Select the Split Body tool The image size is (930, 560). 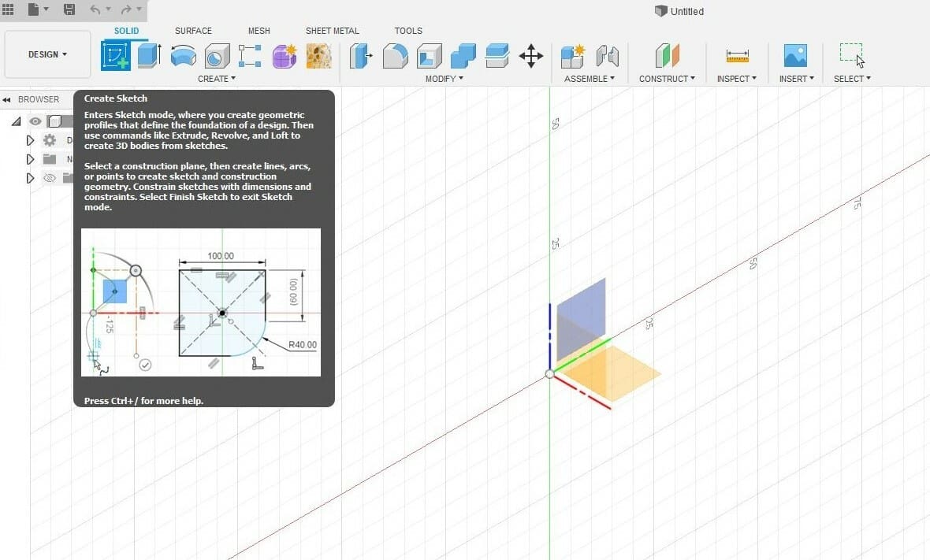(x=497, y=56)
